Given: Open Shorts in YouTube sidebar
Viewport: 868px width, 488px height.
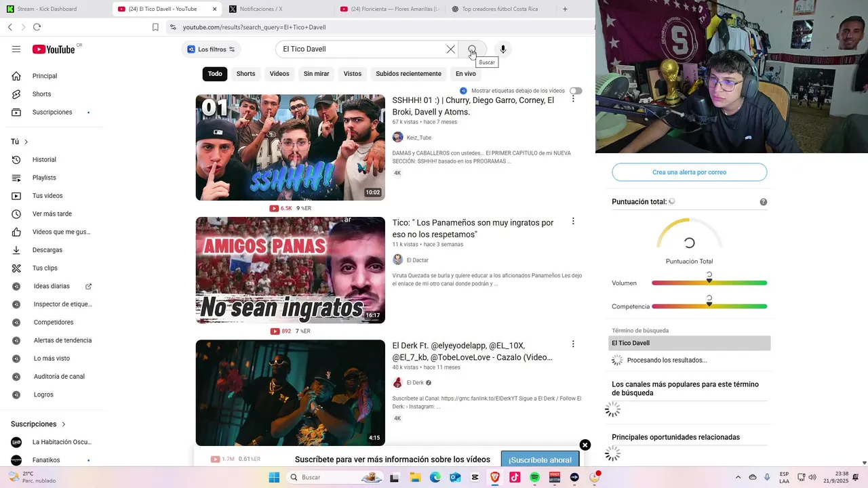Looking at the screenshot, I should tap(41, 94).
